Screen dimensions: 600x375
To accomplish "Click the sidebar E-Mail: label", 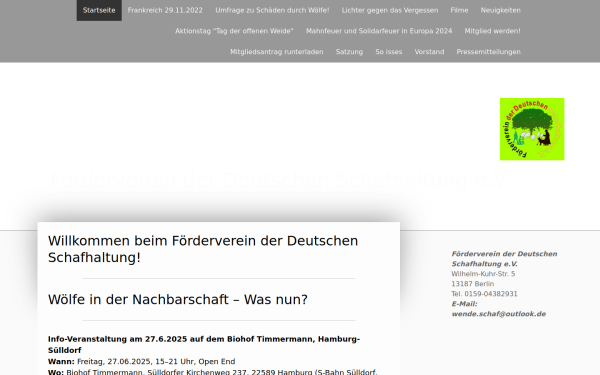I will [x=464, y=304].
